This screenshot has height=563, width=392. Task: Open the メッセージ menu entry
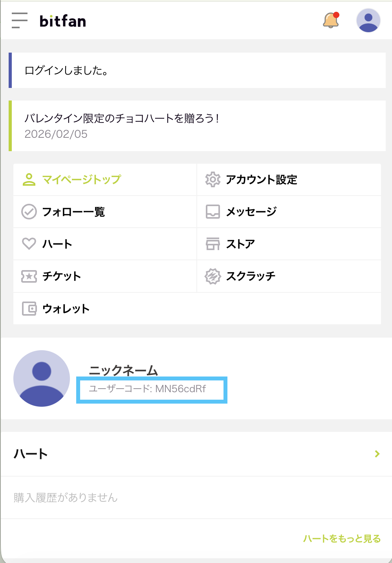251,212
